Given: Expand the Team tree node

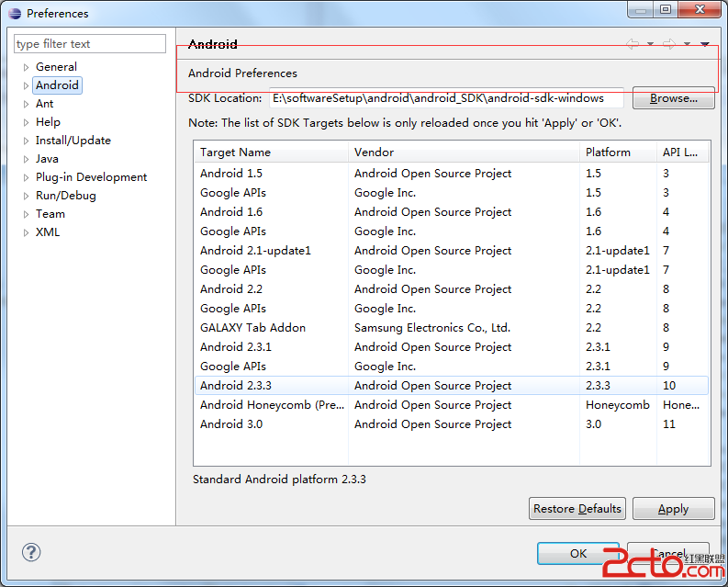Looking at the screenshot, I should [x=26, y=214].
